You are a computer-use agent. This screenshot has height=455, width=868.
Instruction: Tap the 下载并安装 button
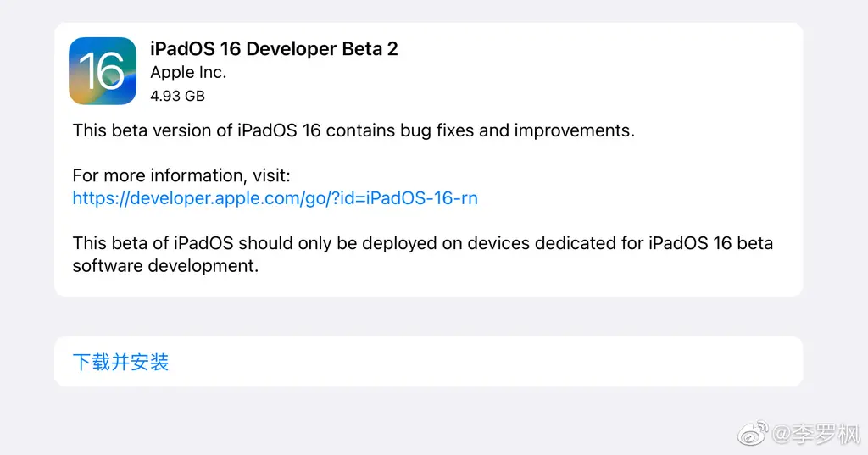[x=120, y=362]
